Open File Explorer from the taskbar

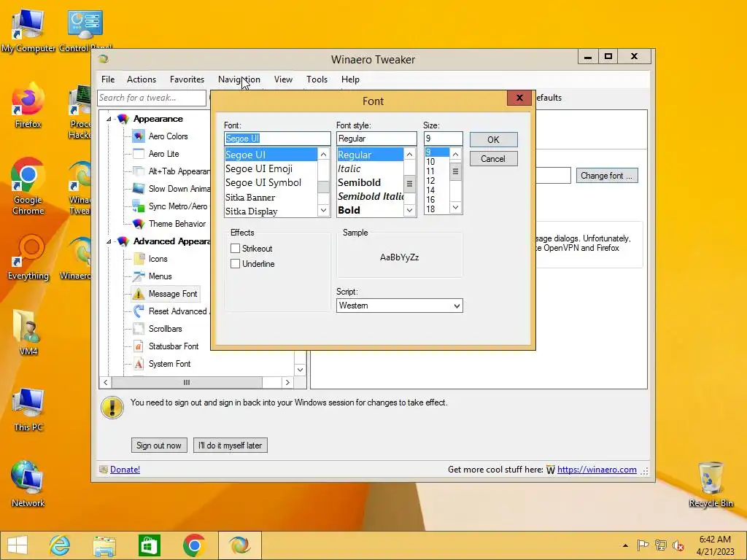tap(104, 545)
